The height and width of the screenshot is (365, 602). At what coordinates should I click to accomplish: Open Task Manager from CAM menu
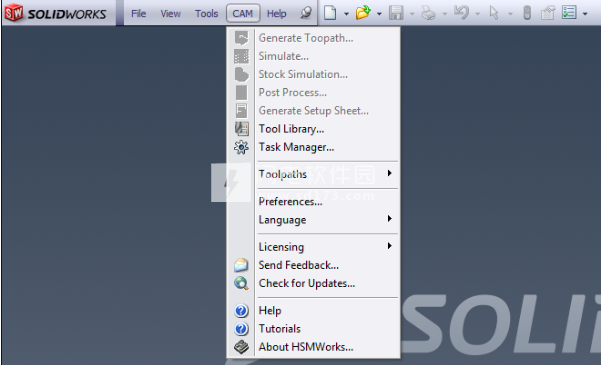pos(314,147)
